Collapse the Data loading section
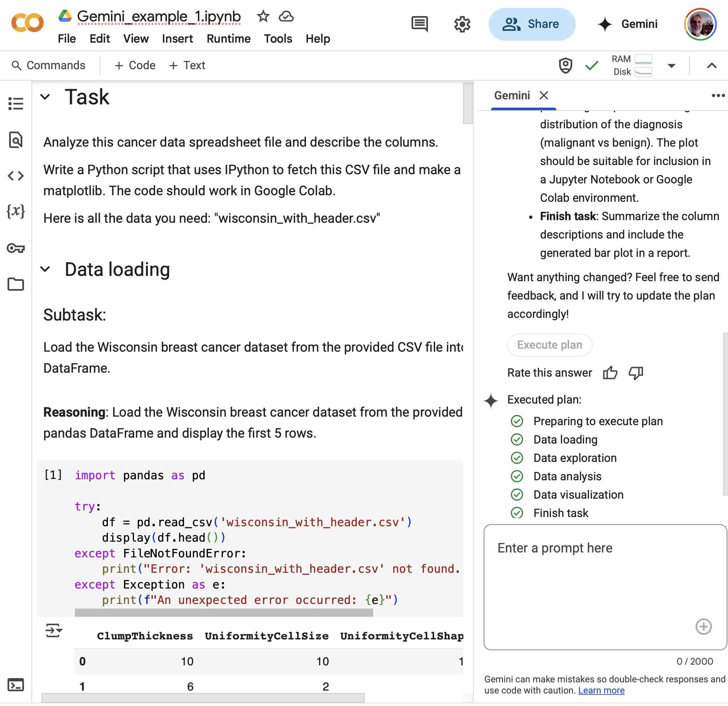The width and height of the screenshot is (728, 706). tap(46, 269)
